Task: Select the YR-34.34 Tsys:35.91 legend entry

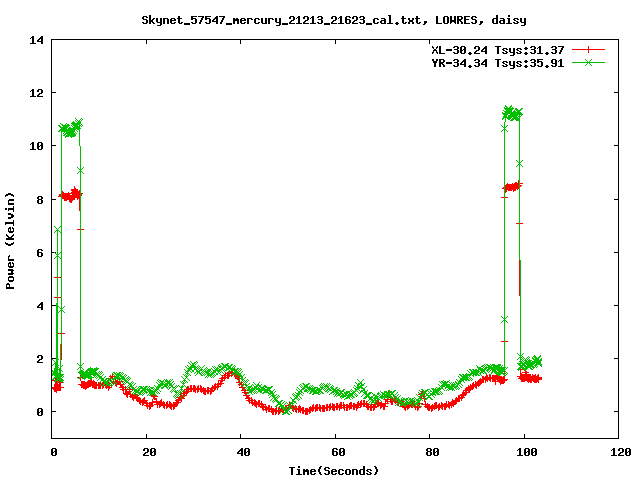Action: pyautogui.click(x=498, y=63)
